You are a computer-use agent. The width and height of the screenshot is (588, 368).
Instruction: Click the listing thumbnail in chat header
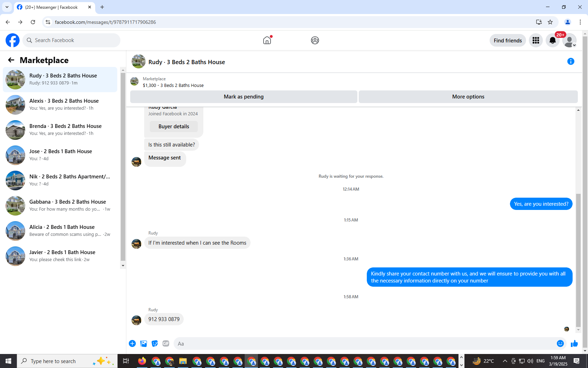139,62
